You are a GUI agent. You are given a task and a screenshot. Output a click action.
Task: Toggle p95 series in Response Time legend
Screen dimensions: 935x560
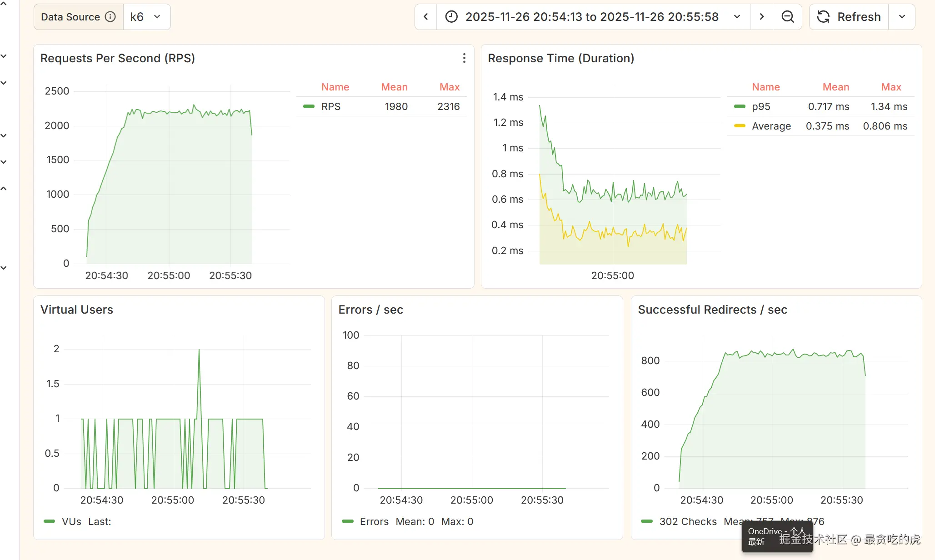[x=760, y=106]
